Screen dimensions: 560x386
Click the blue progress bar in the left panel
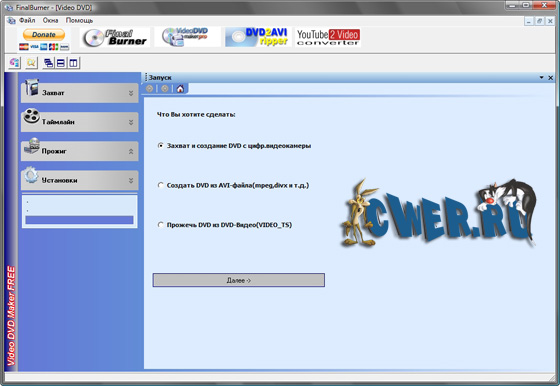(79, 220)
